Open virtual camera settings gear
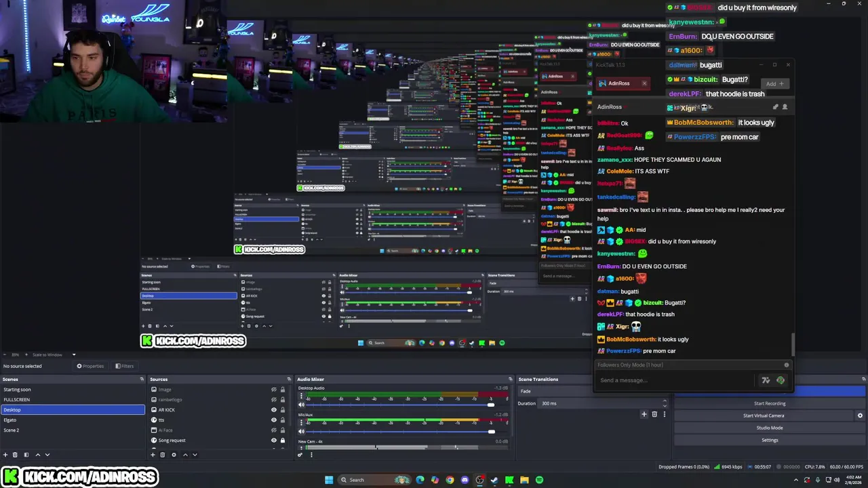The width and height of the screenshot is (868, 488). [x=860, y=415]
